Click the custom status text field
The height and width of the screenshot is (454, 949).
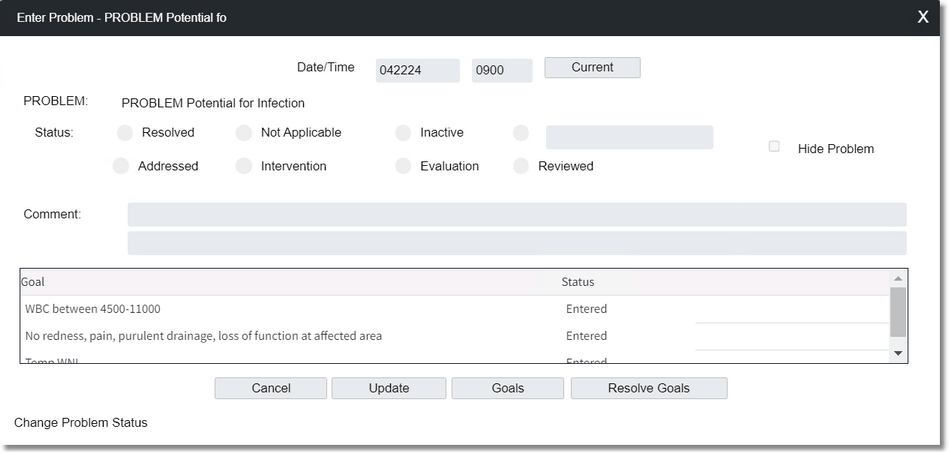tap(629, 137)
